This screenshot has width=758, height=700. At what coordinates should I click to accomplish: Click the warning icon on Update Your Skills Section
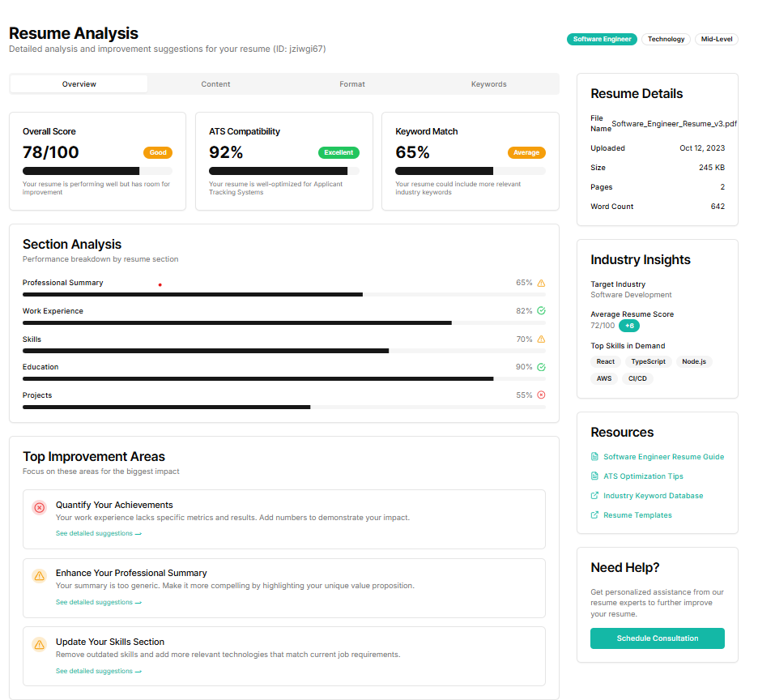[x=39, y=645]
